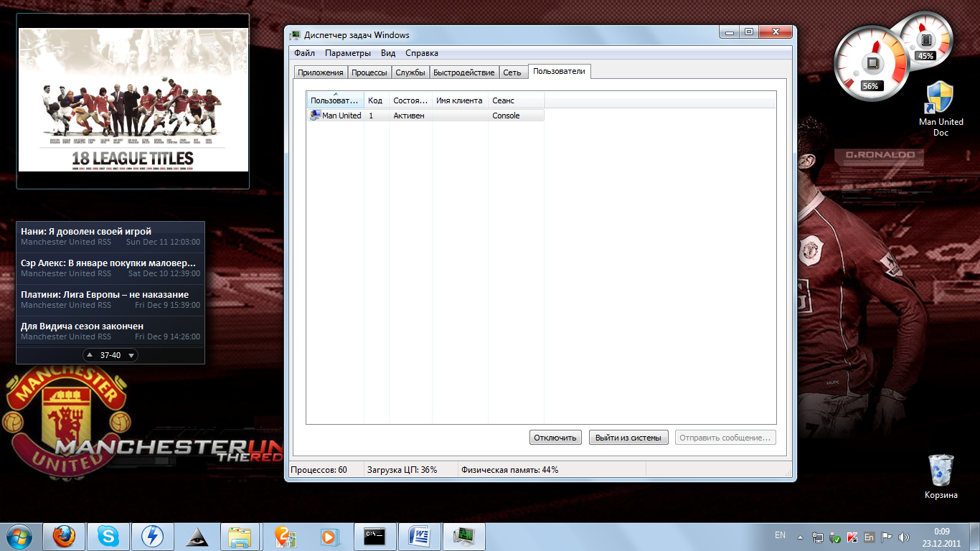Sort by Пользователь column header
The image size is (980, 551).
coord(335,100)
